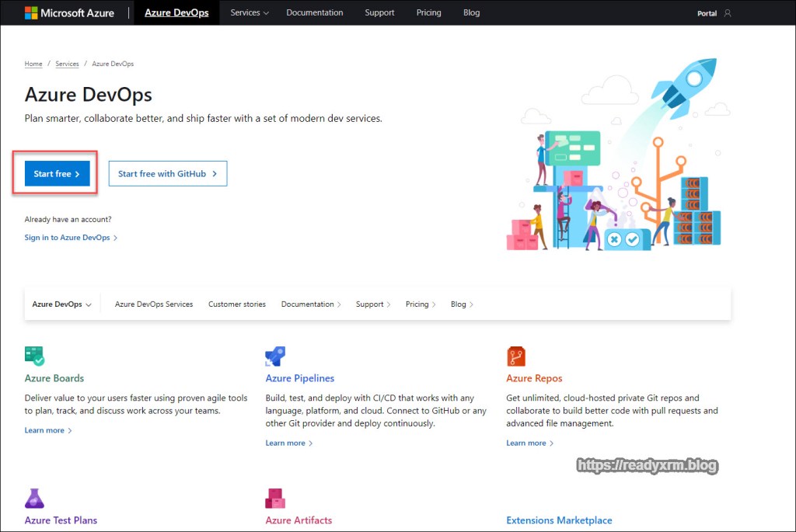The height and width of the screenshot is (532, 796).
Task: Expand the Azure DevOps sub-navigation dropdown
Action: pyautogui.click(x=61, y=304)
